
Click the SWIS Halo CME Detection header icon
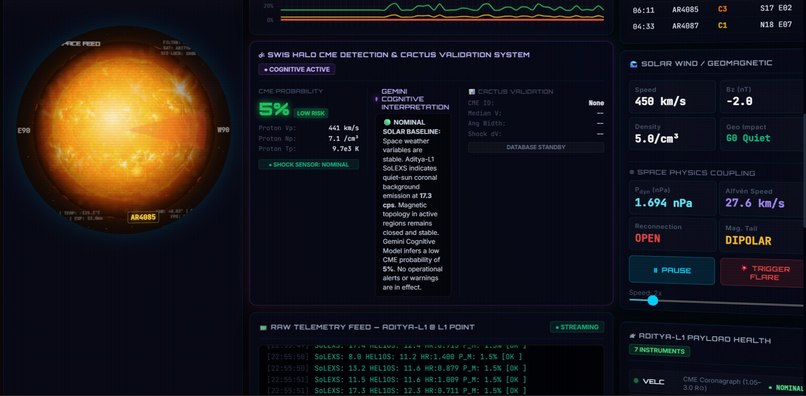coord(262,55)
